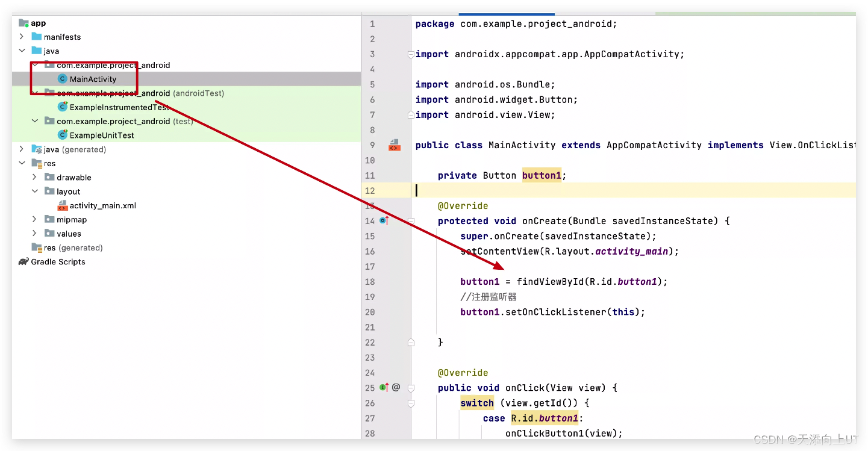Click the layout folder icon
The height and width of the screenshot is (451, 868).
[x=49, y=191]
